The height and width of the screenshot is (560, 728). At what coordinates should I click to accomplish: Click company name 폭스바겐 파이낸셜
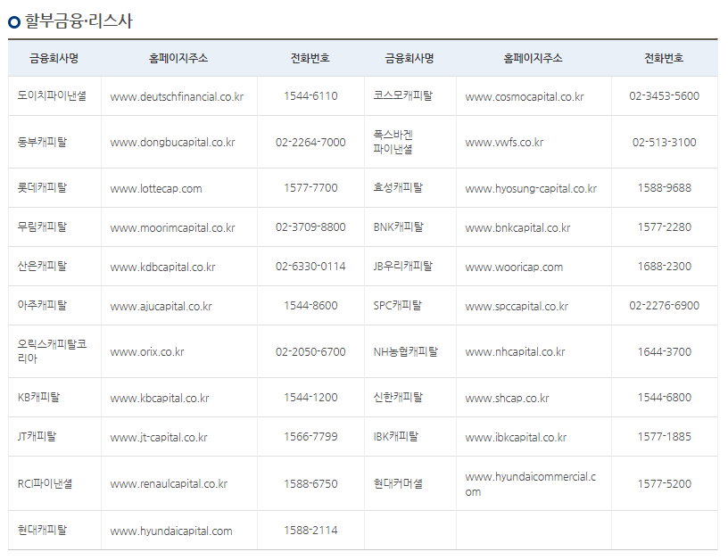tap(393, 142)
